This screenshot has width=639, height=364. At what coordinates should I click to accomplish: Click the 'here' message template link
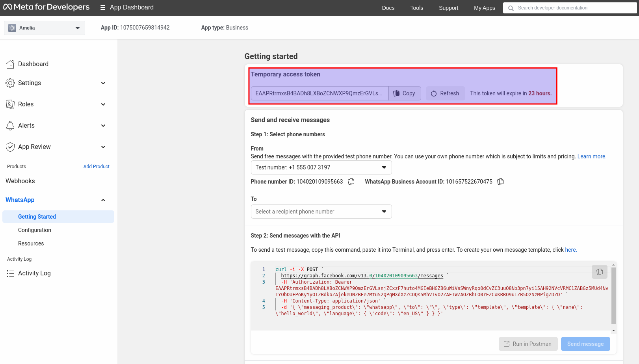click(x=571, y=250)
